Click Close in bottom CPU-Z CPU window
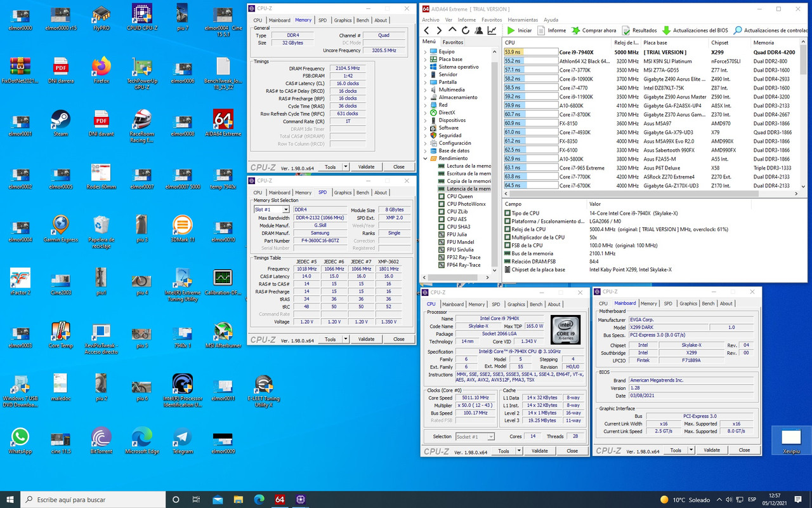 (572, 451)
